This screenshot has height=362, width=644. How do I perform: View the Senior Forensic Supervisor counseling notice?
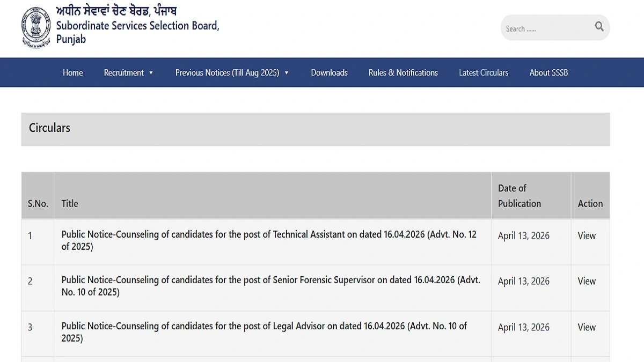point(586,281)
